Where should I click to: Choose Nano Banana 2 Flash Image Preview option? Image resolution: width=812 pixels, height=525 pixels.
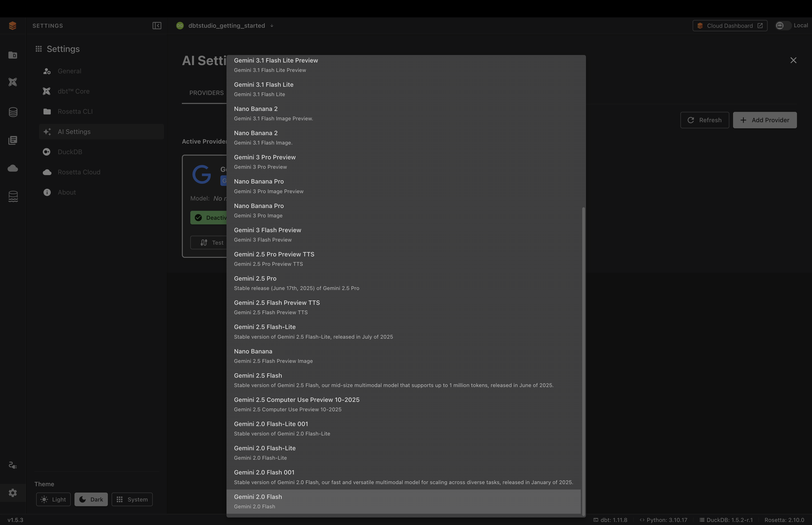pos(404,113)
